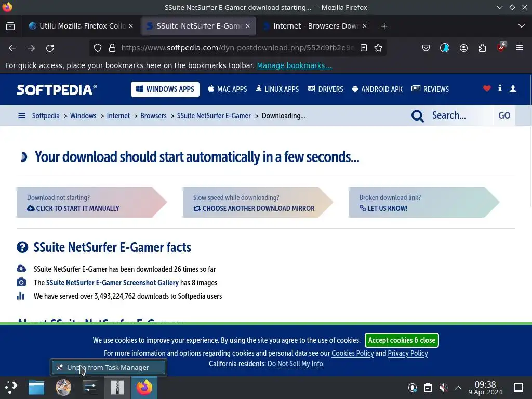Open the Drivers section
This screenshot has height=399, width=532.
click(x=325, y=89)
